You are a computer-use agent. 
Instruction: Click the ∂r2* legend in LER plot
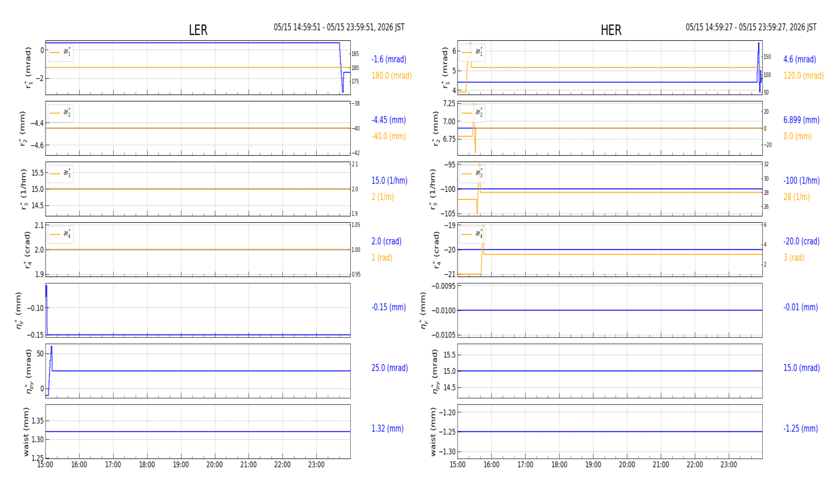61,113
